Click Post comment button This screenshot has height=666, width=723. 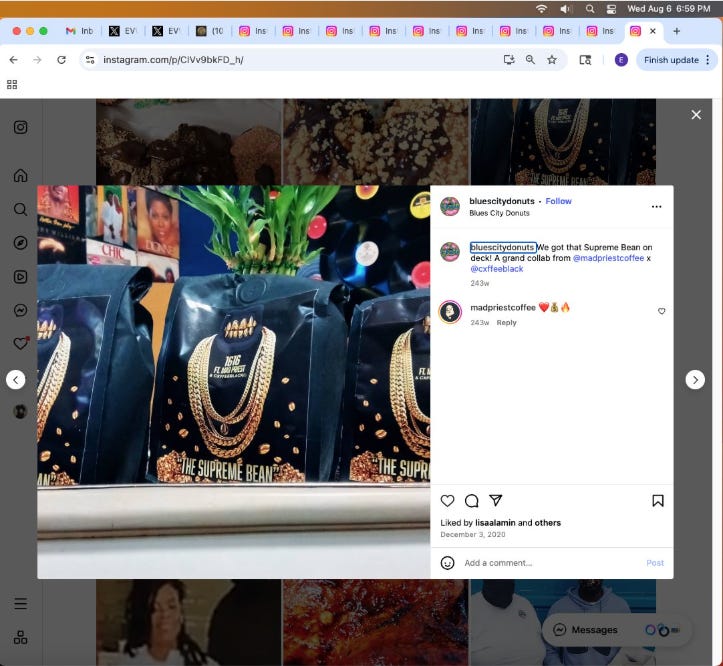(x=655, y=563)
